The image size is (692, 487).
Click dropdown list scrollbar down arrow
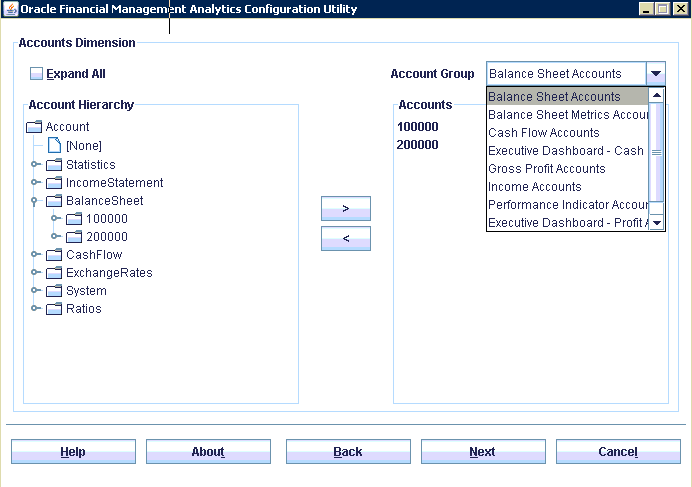click(657, 223)
